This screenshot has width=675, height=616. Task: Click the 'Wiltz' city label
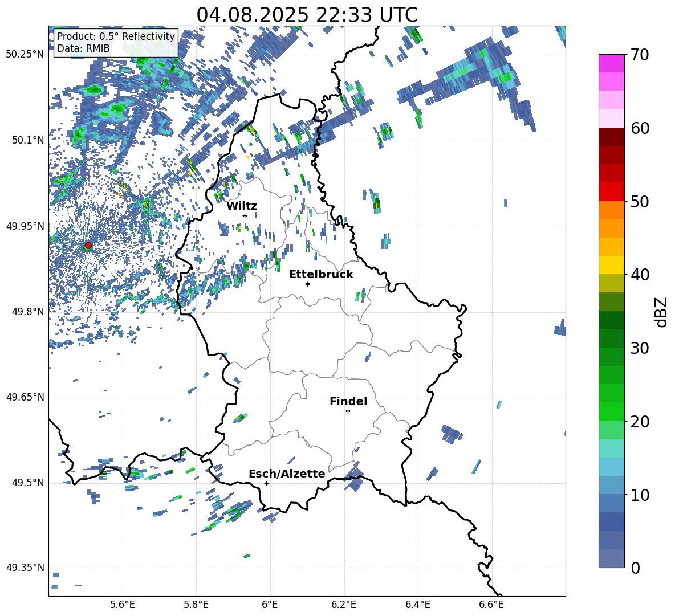pyautogui.click(x=242, y=206)
